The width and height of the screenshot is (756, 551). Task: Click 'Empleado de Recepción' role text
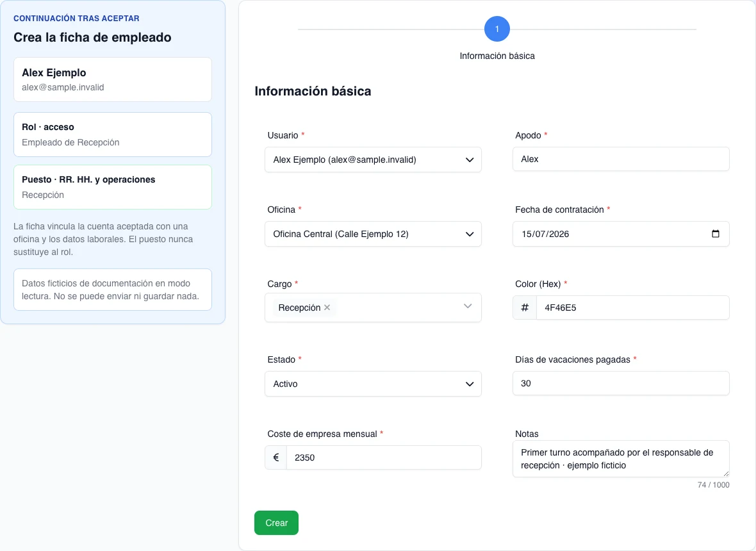[x=70, y=142]
